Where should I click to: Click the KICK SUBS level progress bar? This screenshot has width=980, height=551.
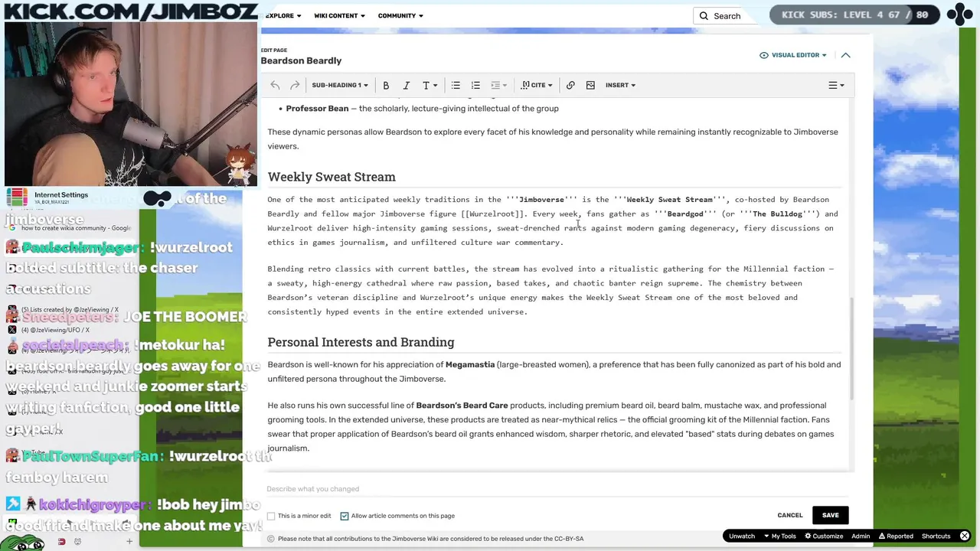pos(854,15)
